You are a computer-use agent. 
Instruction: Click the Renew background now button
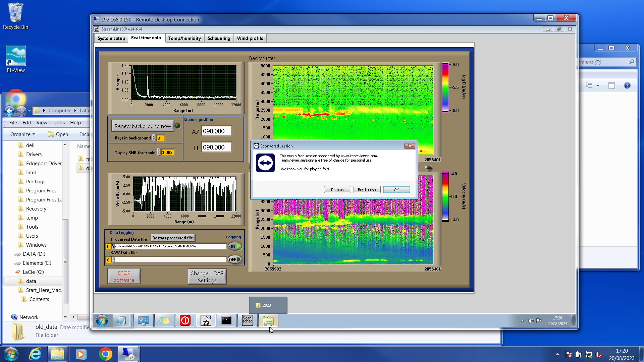pos(143,126)
